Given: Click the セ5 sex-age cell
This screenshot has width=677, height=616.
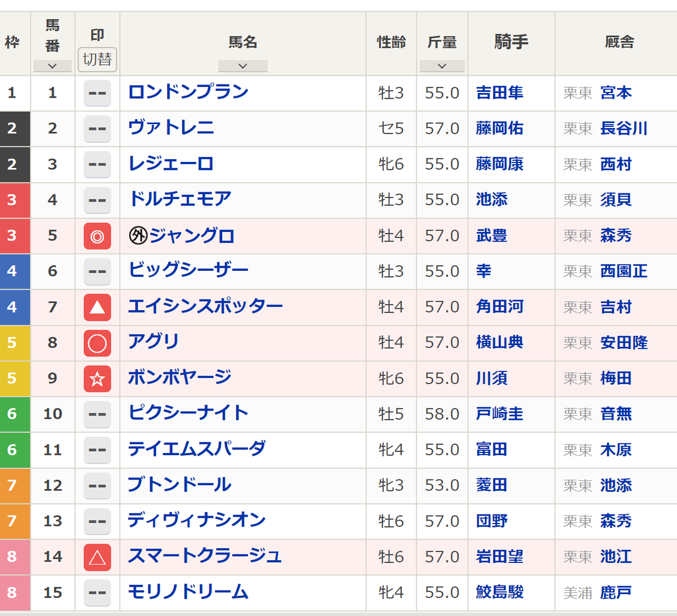Looking at the screenshot, I should point(392,129).
